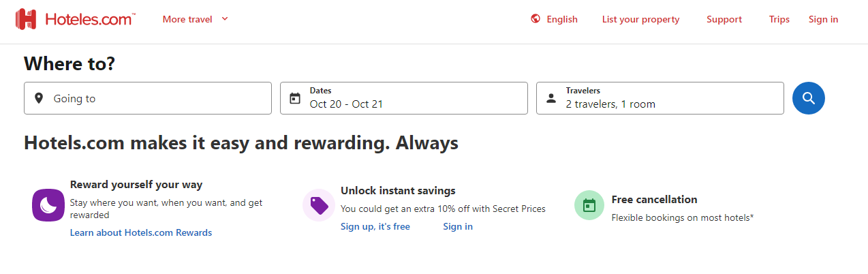Click the purple price tag icon
Screen dimensions: 868x274
(x=319, y=205)
